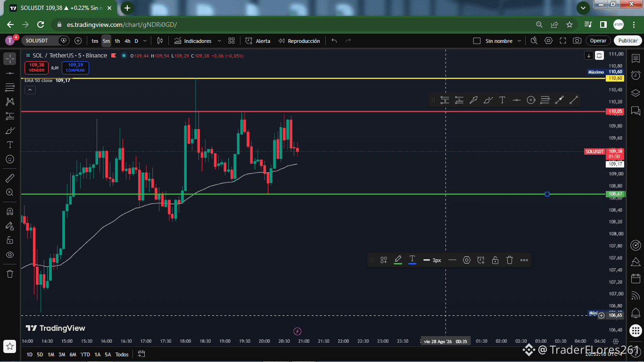Image resolution: width=644 pixels, height=362 pixels.
Task: Change the line color green swatch
Action: click(398, 260)
